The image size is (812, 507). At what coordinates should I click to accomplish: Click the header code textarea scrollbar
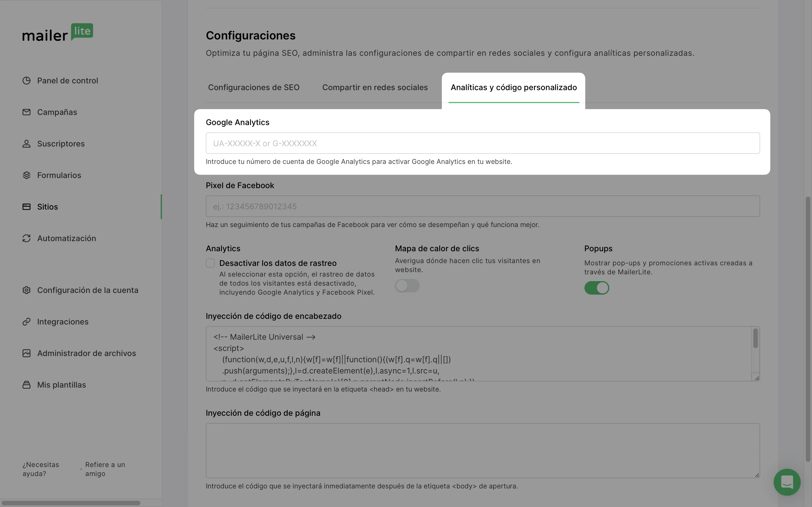(x=755, y=339)
